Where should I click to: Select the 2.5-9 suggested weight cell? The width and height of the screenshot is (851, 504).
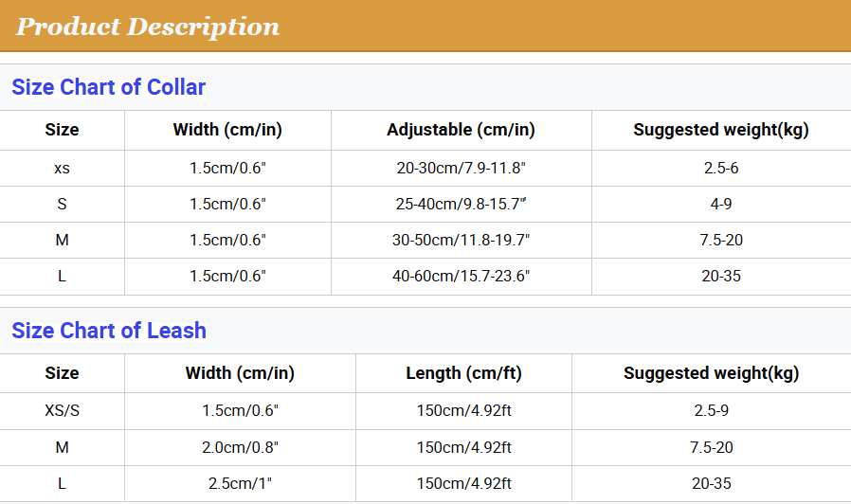[711, 411]
